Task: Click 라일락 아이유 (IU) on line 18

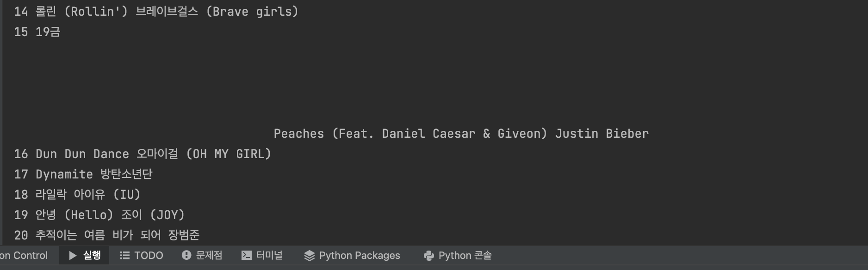Action: click(88, 195)
